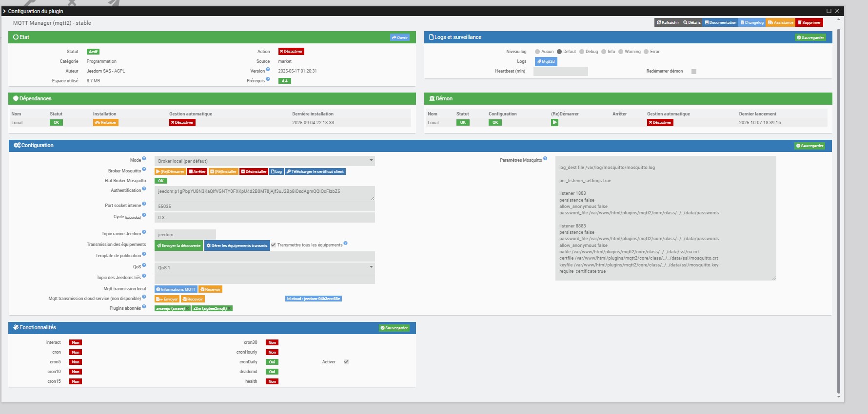Screen dimensions: 868x414
Task: Select the Error log level
Action: pyautogui.click(x=646, y=52)
